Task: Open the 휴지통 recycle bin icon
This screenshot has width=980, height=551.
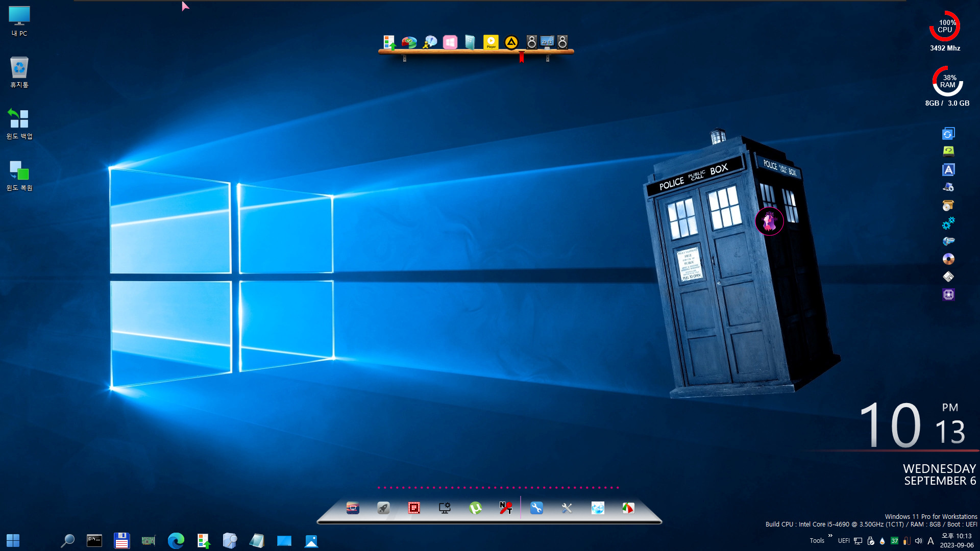Action: [19, 72]
